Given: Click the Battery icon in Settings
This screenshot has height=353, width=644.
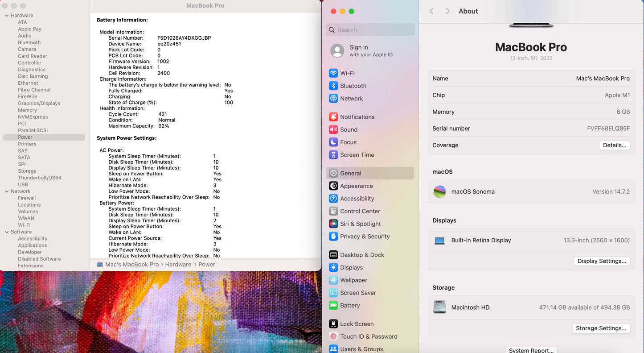Looking at the screenshot, I should tap(333, 305).
